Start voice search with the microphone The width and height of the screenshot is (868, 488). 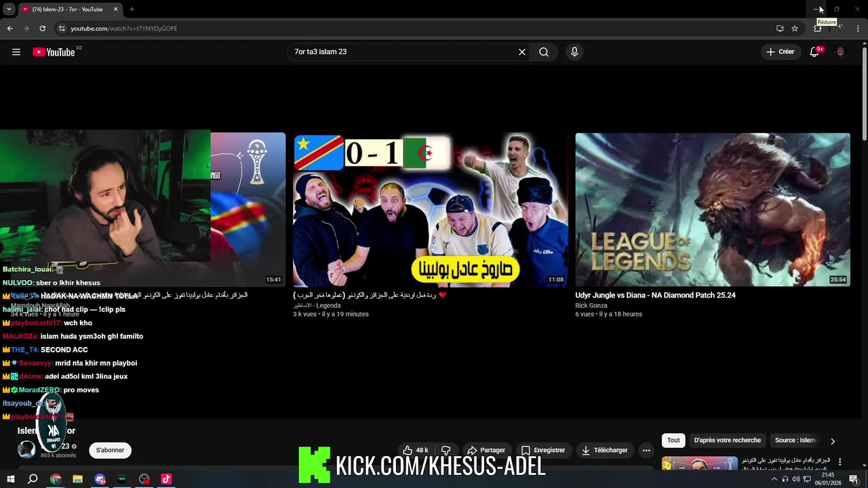coord(574,52)
